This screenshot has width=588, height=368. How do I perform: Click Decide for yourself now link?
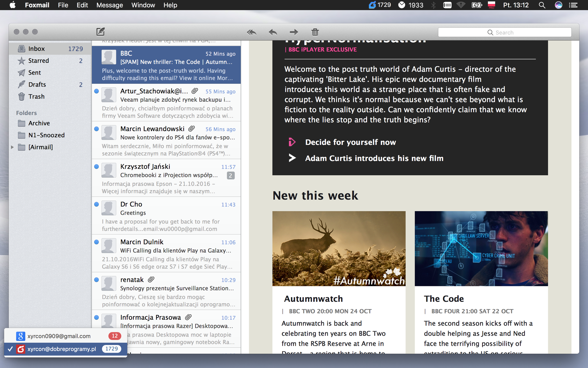pos(350,142)
